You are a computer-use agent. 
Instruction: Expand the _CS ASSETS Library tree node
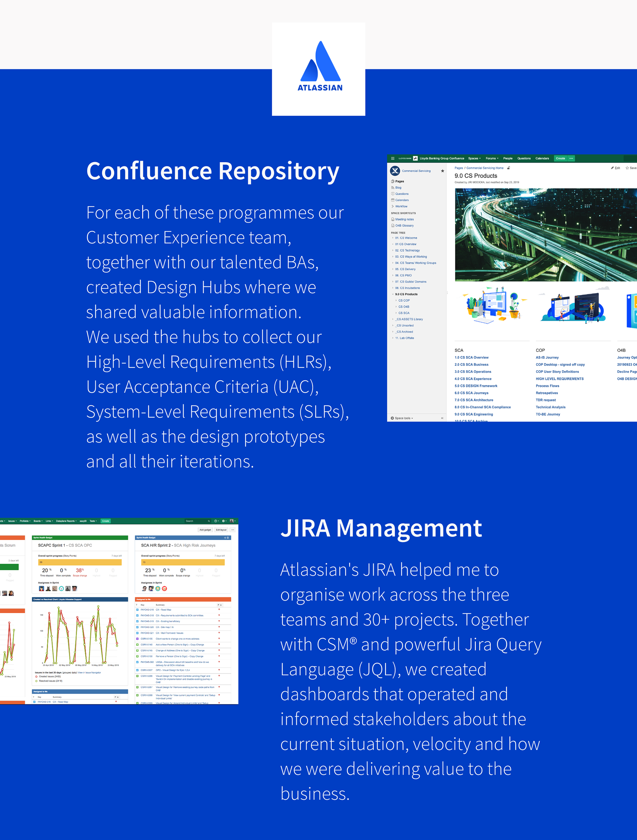point(393,319)
